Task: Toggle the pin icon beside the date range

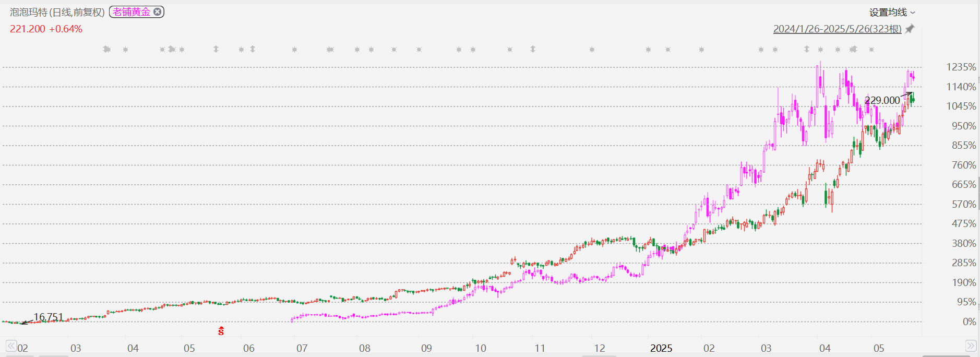Action: tap(910, 29)
